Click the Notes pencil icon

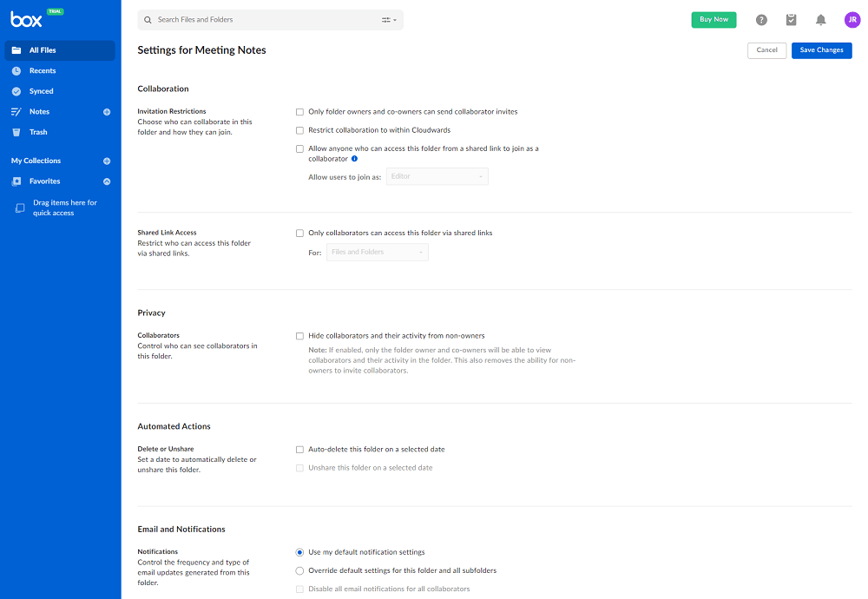(x=16, y=112)
